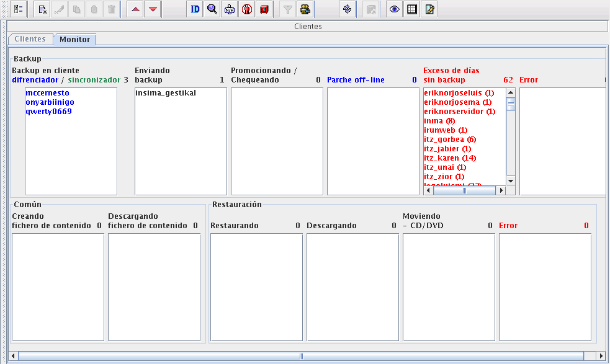This screenshot has width=610, height=364.
Task: Click the magnifying glass search icon
Action: pos(212,9)
